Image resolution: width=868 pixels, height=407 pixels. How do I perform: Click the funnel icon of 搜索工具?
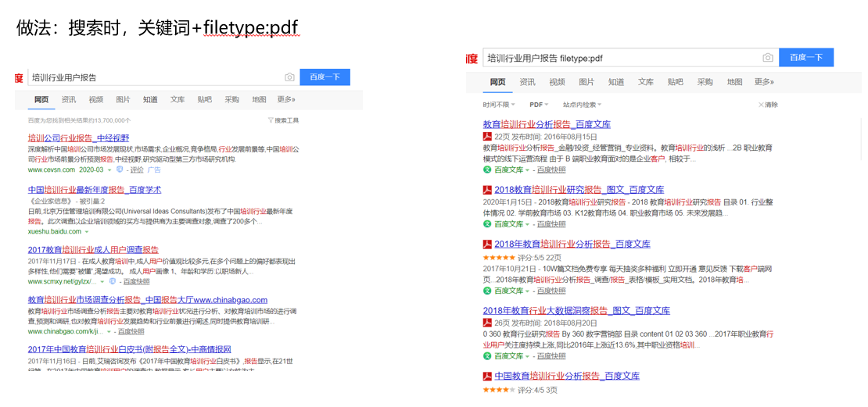[270, 120]
